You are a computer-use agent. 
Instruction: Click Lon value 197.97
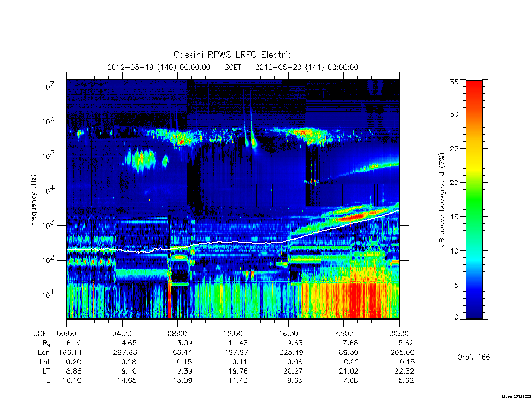coord(236,353)
